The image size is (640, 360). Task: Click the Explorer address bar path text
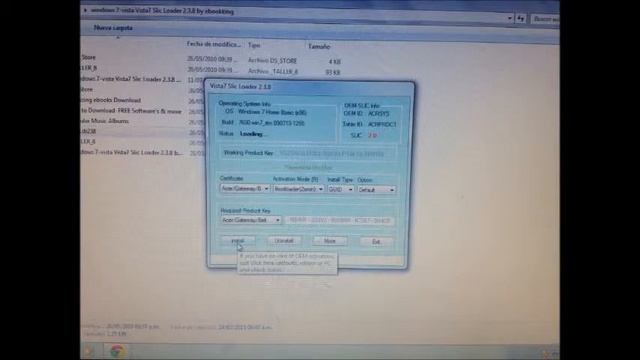pos(162,11)
